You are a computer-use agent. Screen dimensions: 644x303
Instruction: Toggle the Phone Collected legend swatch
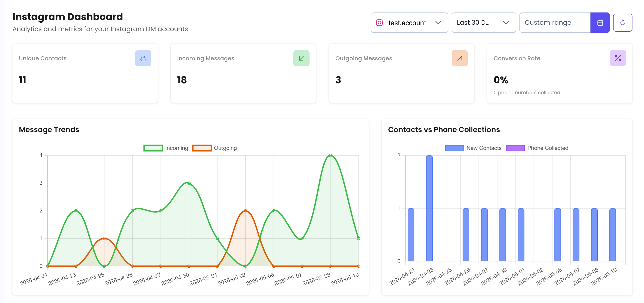click(x=515, y=148)
